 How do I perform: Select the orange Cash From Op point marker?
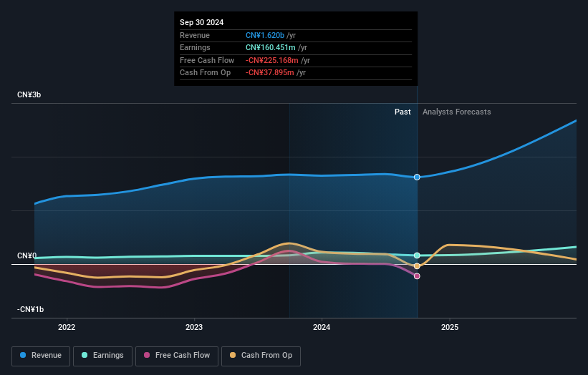click(x=417, y=266)
